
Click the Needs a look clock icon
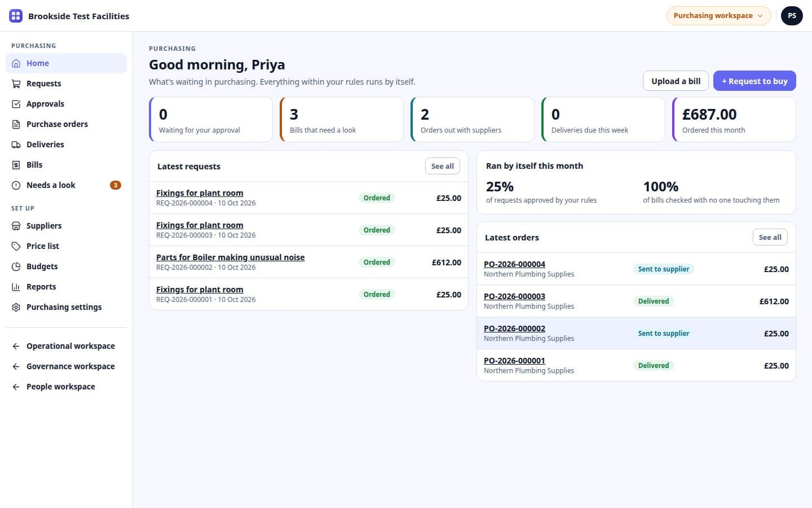[x=16, y=185]
